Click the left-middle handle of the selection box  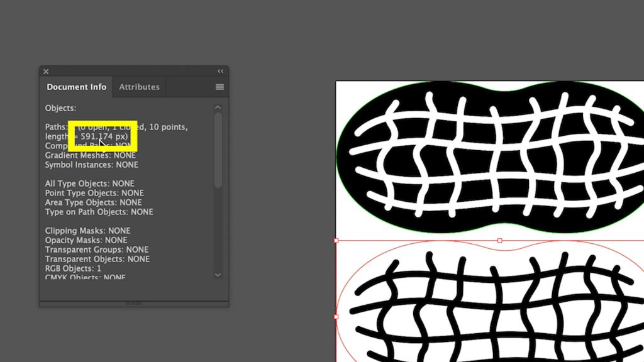[336, 317]
